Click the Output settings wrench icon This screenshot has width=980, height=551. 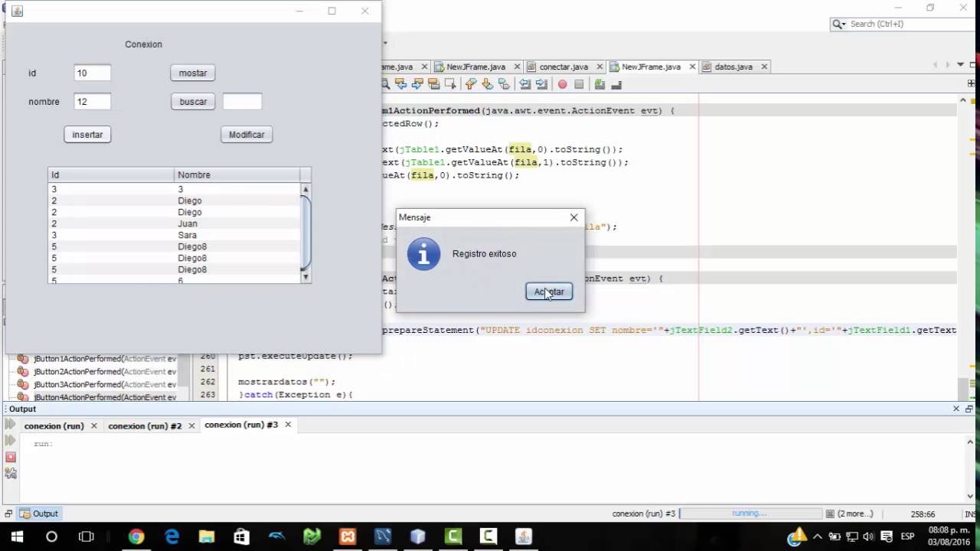tap(10, 472)
